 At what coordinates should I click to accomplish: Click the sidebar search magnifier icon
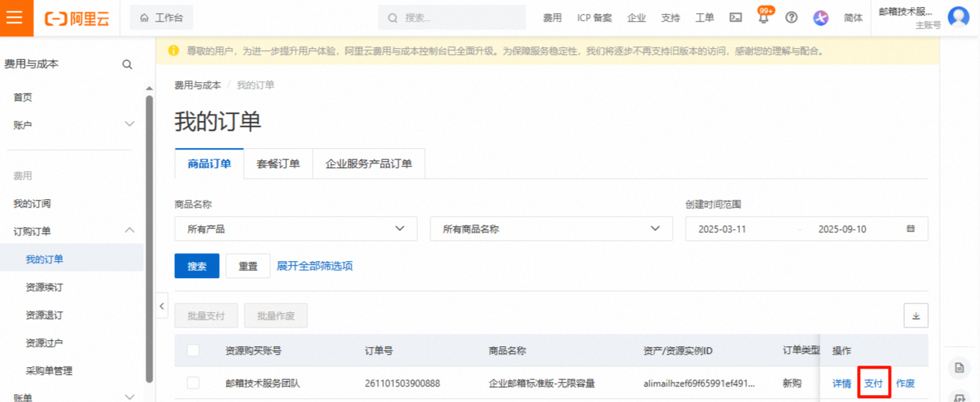(x=128, y=64)
